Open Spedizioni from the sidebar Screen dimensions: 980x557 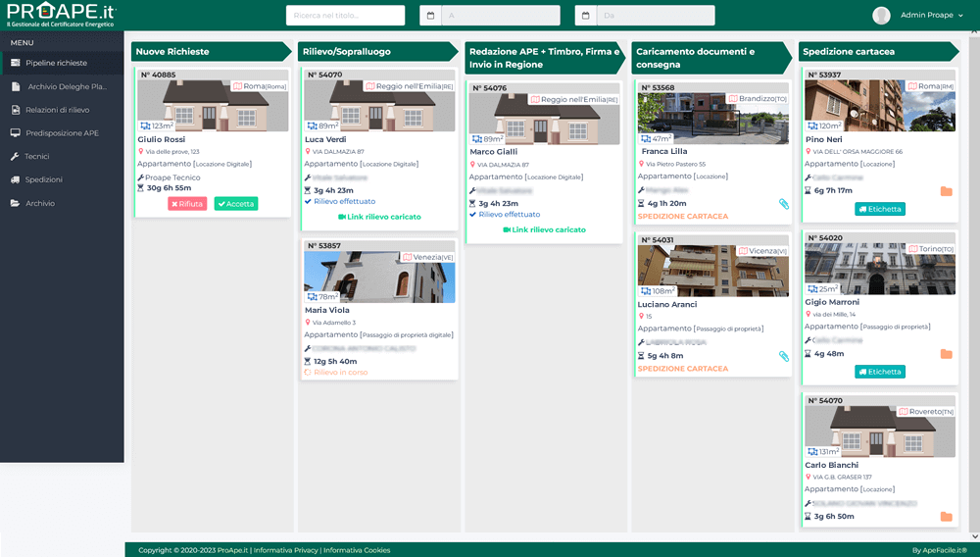coord(44,179)
